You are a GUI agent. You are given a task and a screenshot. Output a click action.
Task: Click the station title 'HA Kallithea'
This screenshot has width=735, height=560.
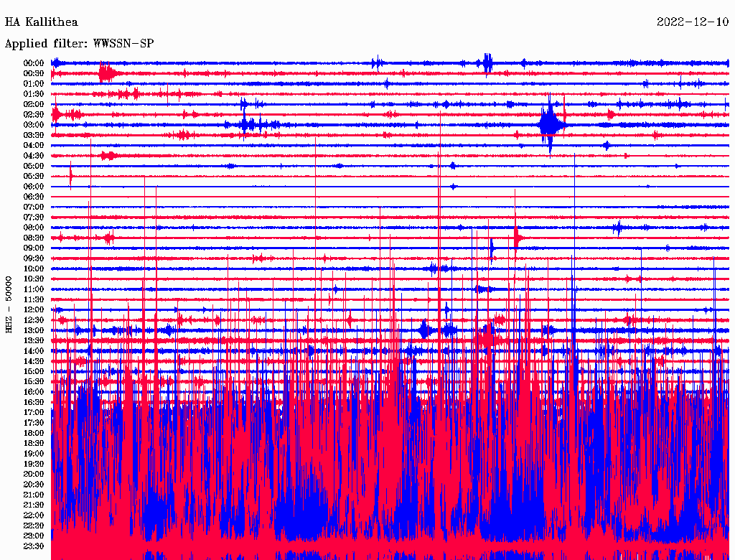[41, 22]
